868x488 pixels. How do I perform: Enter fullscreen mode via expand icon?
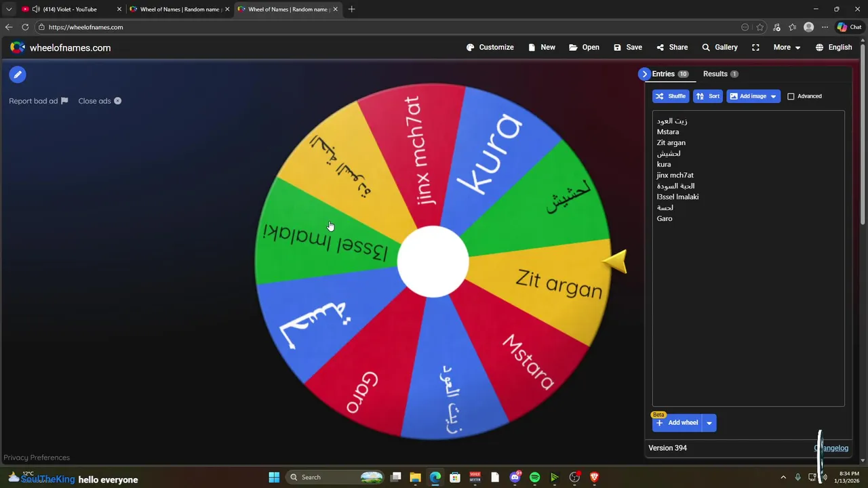coord(755,47)
